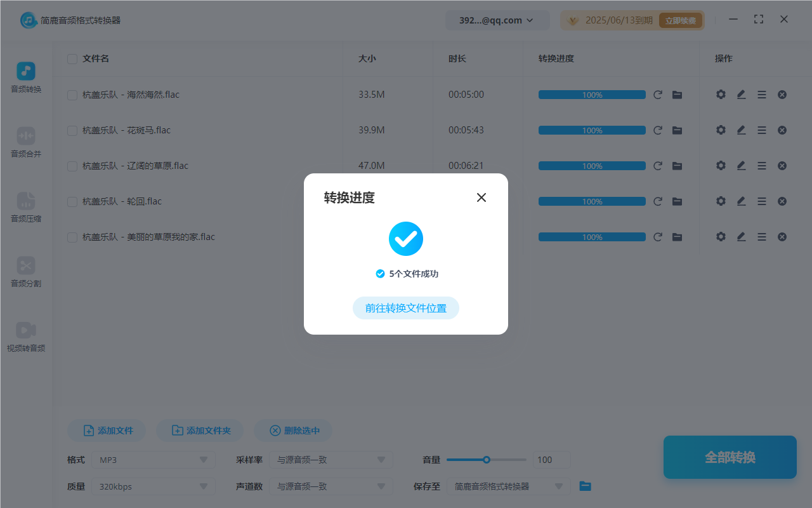The image size is (812, 508).
Task: Open the 音频合并 (audio merge) panel
Action: click(x=25, y=143)
